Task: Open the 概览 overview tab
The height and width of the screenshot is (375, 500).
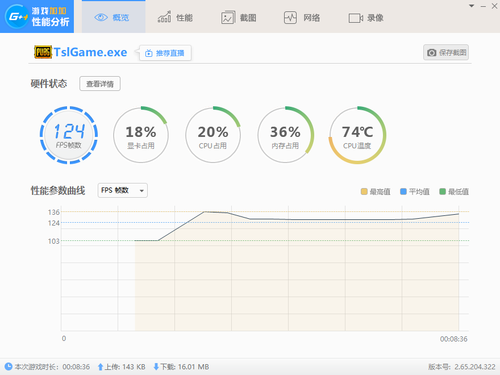Action: pos(113,17)
